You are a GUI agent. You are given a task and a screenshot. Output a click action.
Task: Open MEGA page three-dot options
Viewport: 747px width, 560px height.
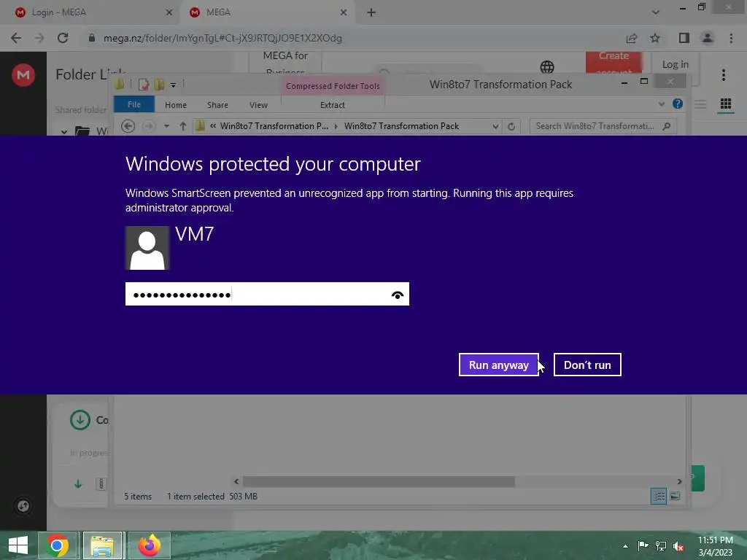(723, 75)
